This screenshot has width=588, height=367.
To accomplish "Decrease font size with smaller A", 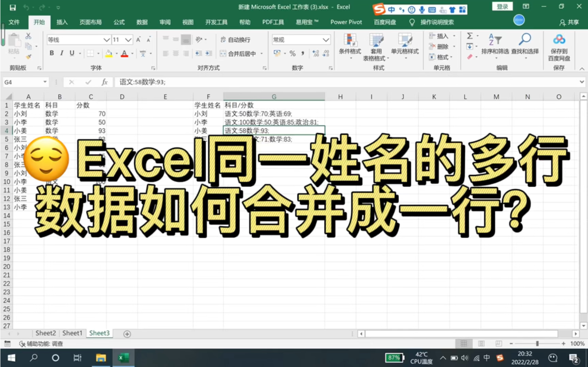I will (148, 39).
